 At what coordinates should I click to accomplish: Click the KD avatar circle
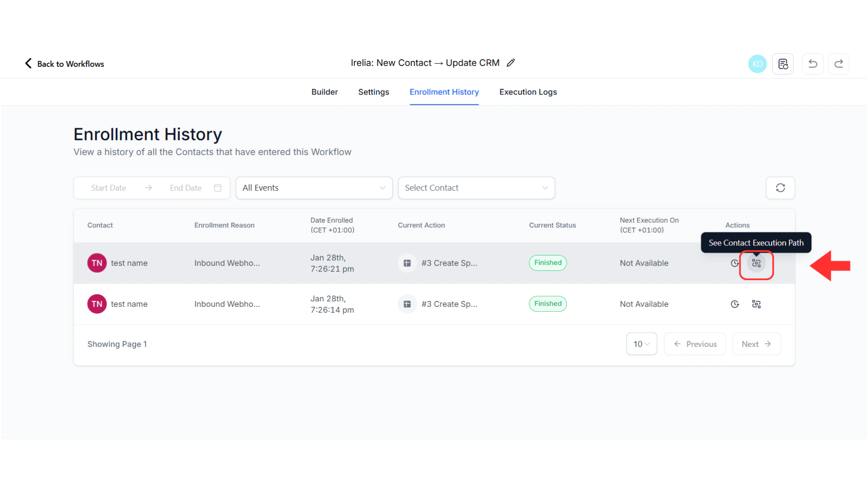point(757,64)
